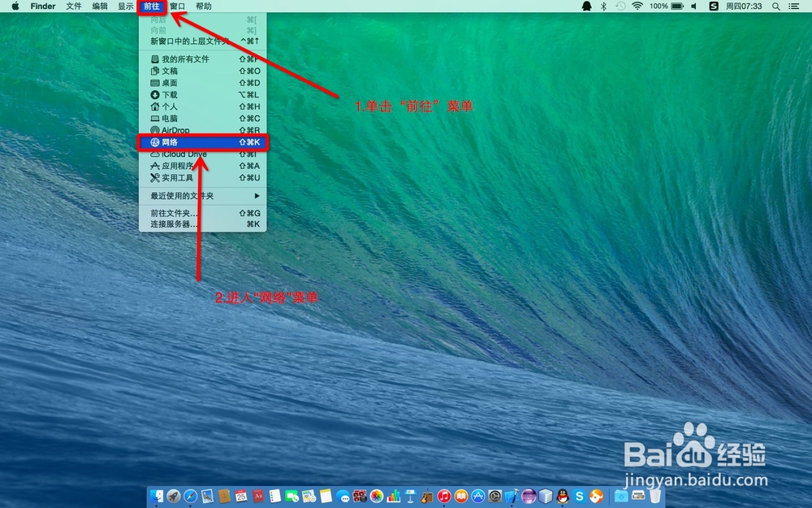
Task: Click the QQ penguin menu bar icon
Action: point(586,7)
